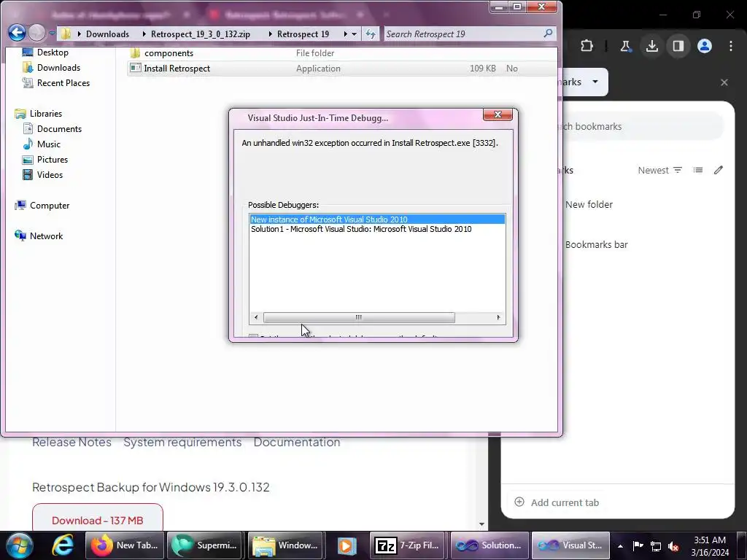Show hidden tray icons arrow
The image size is (747, 560).
coord(620,546)
